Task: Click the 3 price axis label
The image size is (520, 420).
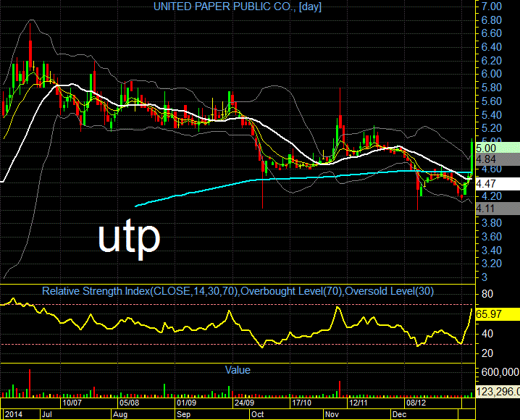Action: tap(485, 277)
